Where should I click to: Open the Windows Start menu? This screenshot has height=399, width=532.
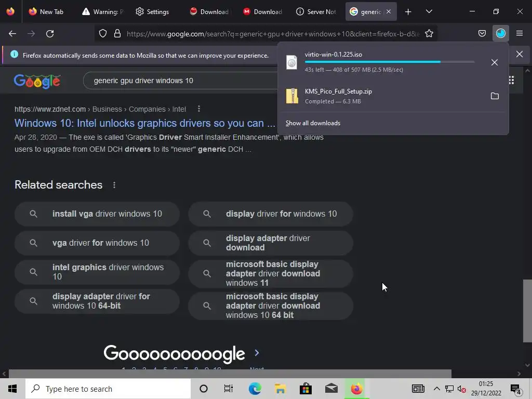pyautogui.click(x=12, y=389)
